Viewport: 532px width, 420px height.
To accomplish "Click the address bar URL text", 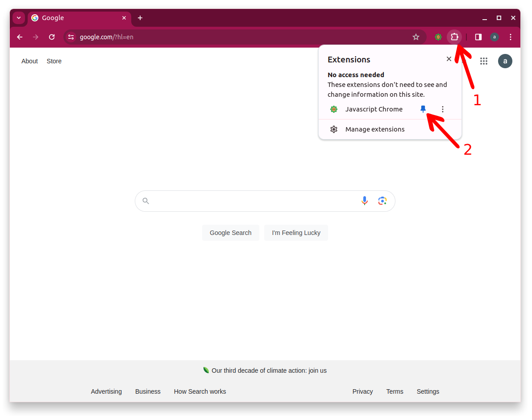I will [x=107, y=37].
